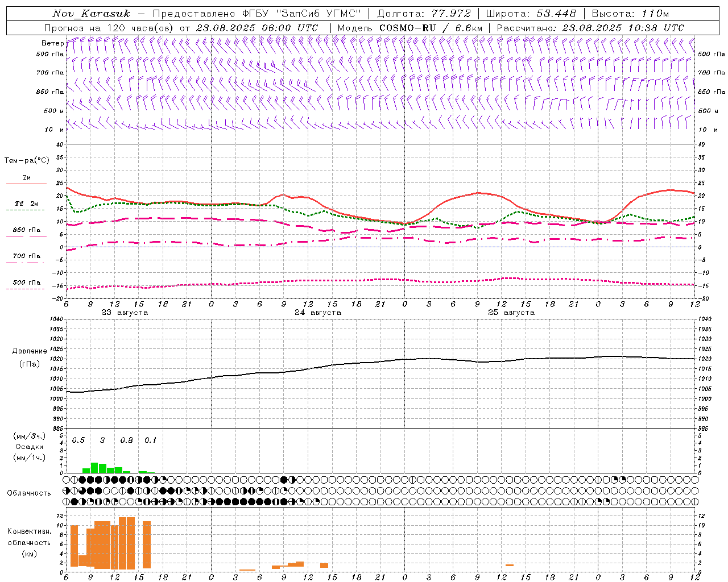Image resolution: width=728 pixels, height=582 pixels.
Task: Click the 24 августа date label under temperature chart
Action: tap(318, 313)
